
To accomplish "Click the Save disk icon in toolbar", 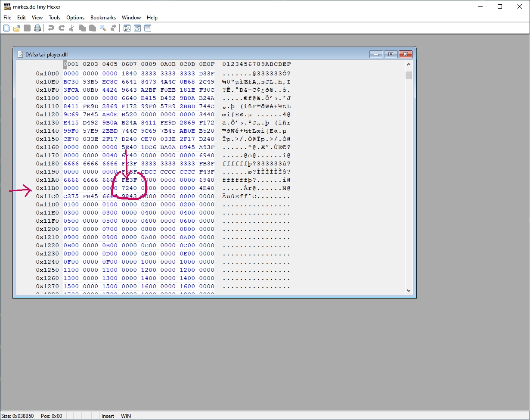I will coord(27,28).
